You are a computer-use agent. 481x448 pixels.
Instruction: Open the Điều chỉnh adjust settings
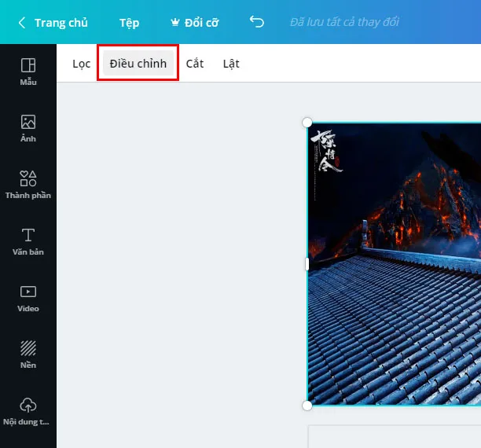point(138,64)
